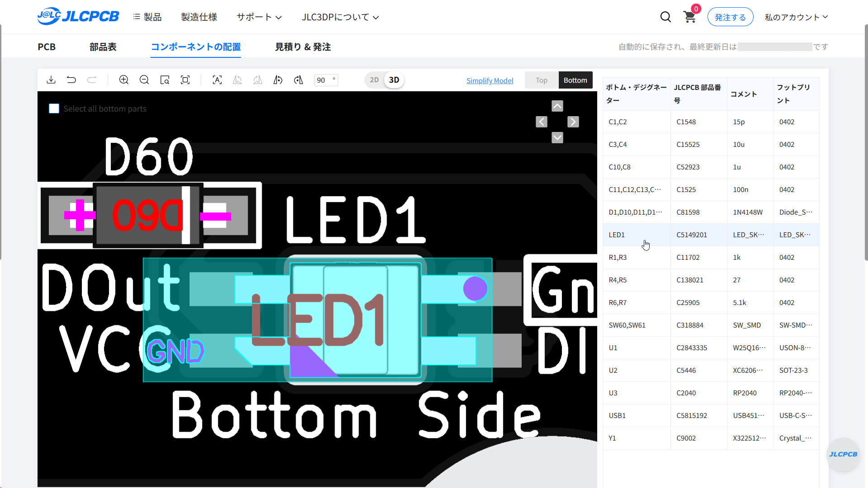Viewport: 868px width, 488px height.
Task: Click the 発注する order button
Action: click(730, 17)
